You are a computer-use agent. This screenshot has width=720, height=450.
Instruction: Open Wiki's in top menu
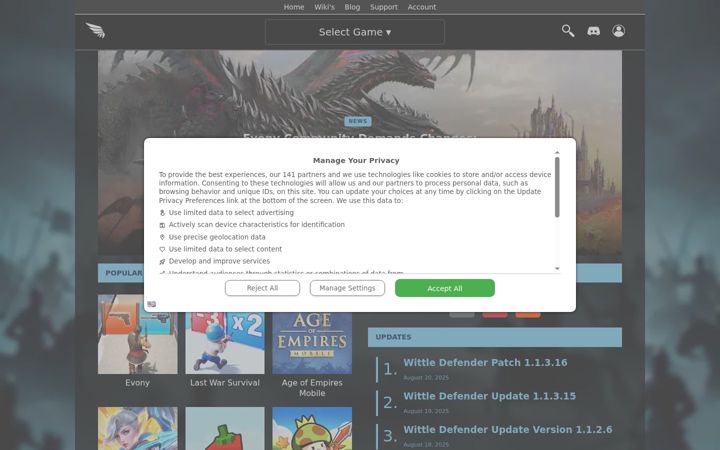[324, 7]
